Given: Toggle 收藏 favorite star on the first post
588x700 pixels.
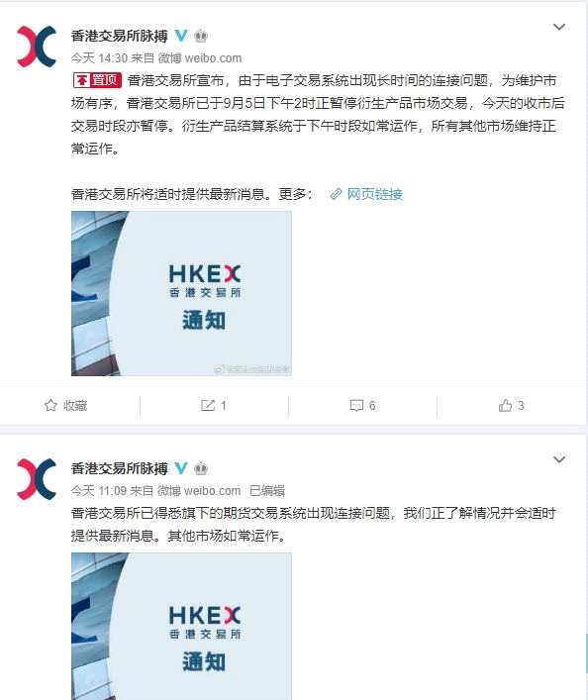Looking at the screenshot, I should tap(65, 405).
